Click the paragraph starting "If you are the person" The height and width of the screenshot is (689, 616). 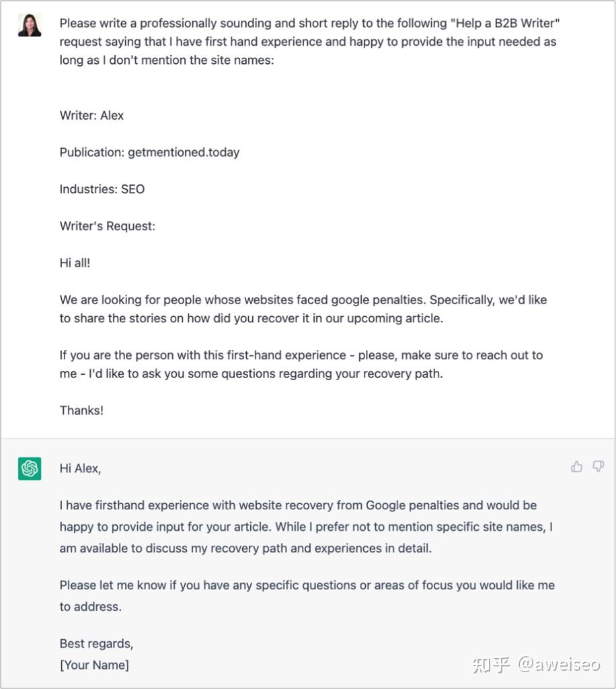(301, 364)
